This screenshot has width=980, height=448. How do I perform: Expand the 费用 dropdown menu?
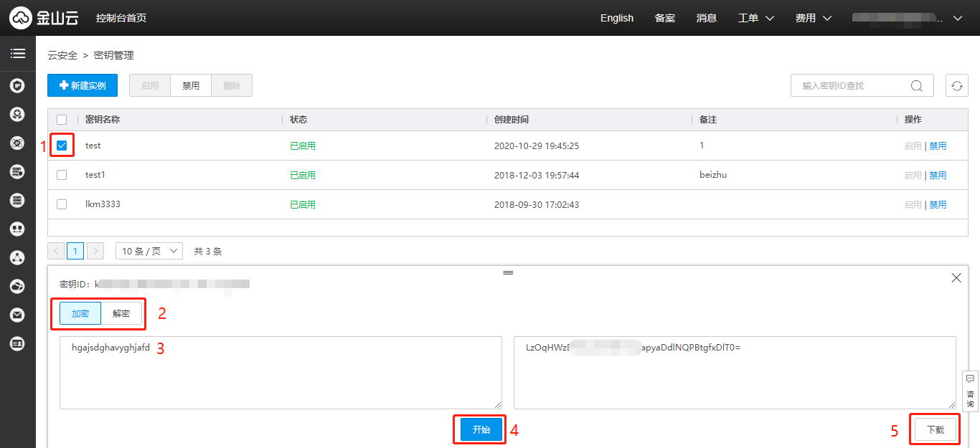point(813,18)
